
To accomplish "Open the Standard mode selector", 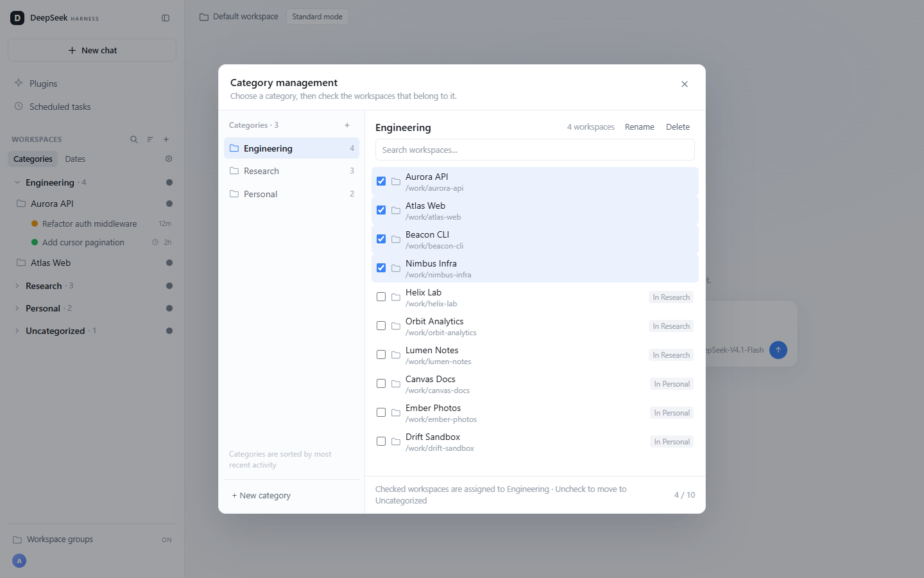I will (x=317, y=17).
